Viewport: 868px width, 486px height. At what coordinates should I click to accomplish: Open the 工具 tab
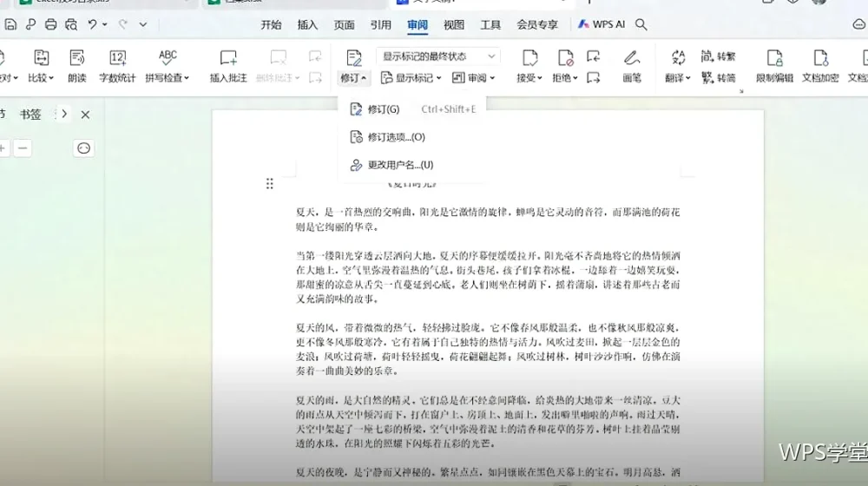pos(490,25)
